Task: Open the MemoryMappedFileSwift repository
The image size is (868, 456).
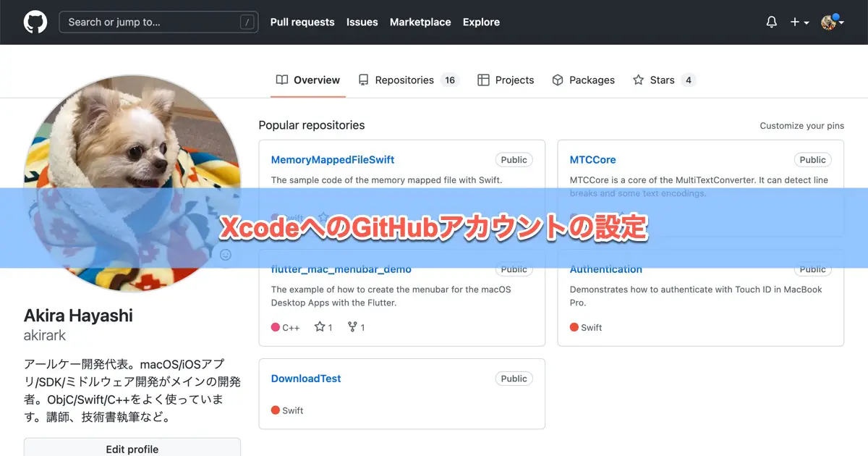Action: pyautogui.click(x=333, y=160)
